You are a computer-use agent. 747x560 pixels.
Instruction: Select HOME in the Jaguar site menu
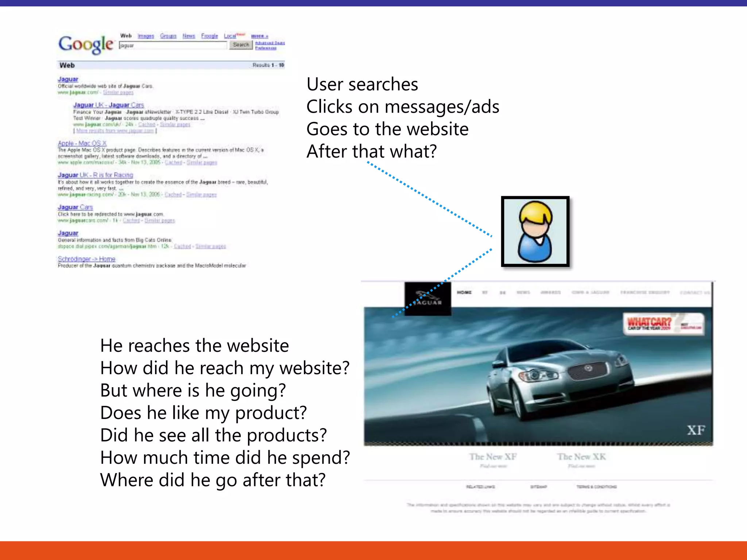[464, 292]
